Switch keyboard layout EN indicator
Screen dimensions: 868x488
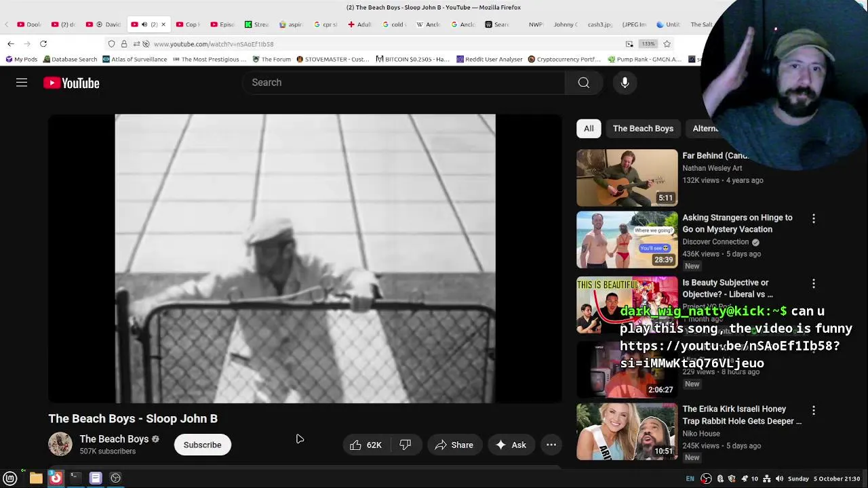[x=690, y=479]
